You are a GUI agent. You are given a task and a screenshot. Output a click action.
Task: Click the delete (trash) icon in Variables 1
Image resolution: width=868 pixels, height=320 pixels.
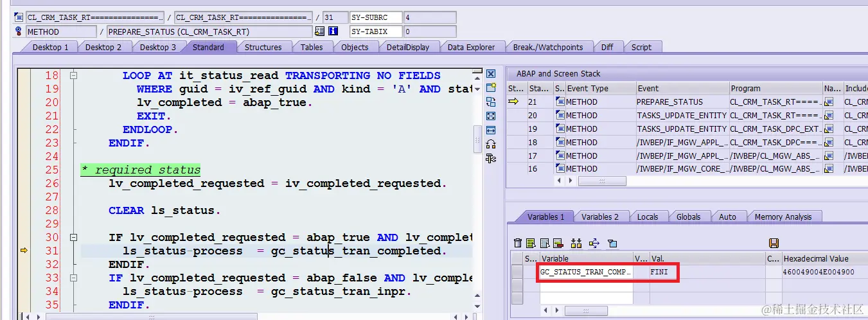pyautogui.click(x=517, y=243)
